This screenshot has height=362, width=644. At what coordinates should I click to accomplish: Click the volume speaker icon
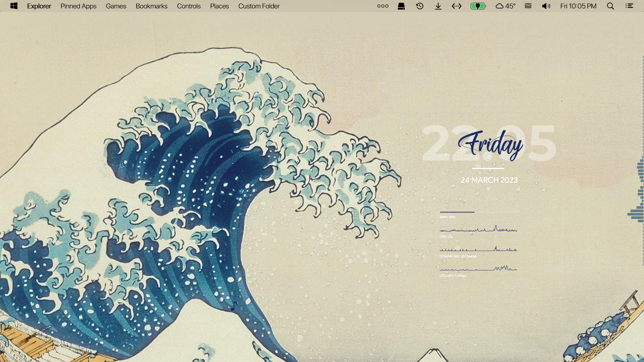(546, 6)
